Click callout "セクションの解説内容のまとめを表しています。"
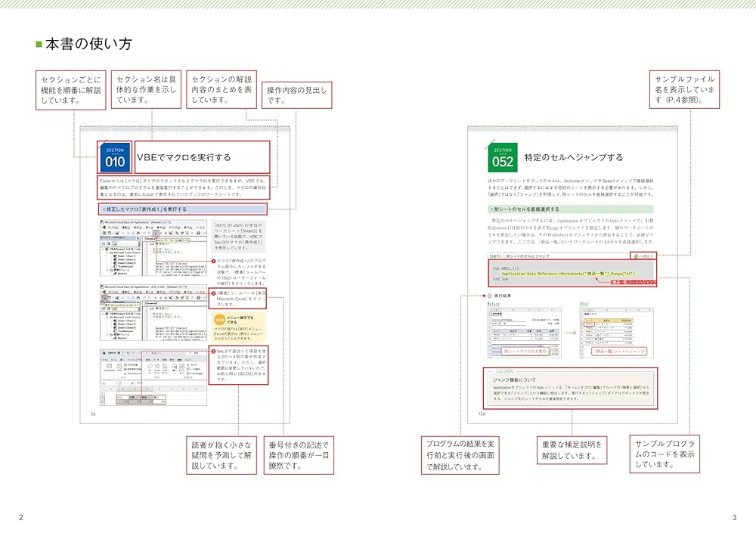The height and width of the screenshot is (536, 756). [x=222, y=90]
